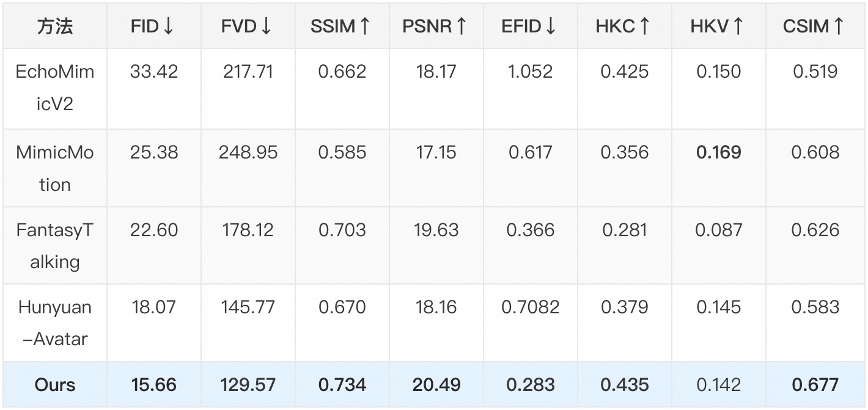Click the FID column header

[153, 27]
